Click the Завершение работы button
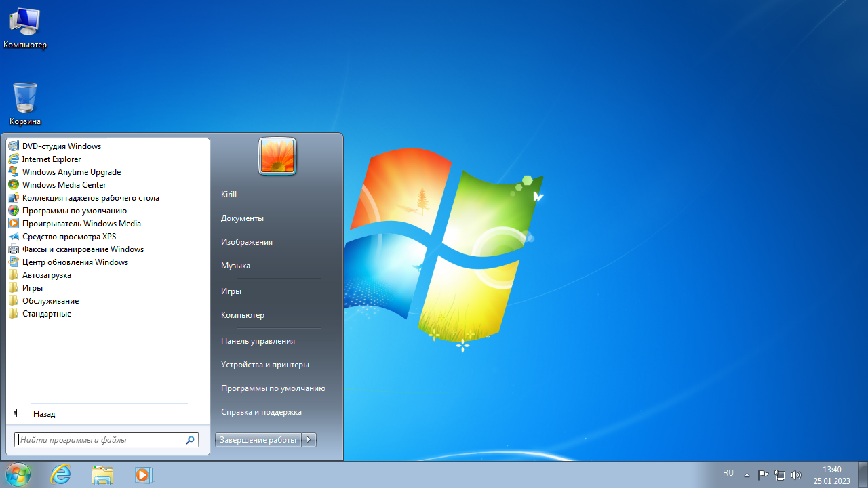The height and width of the screenshot is (488, 868). coord(258,440)
